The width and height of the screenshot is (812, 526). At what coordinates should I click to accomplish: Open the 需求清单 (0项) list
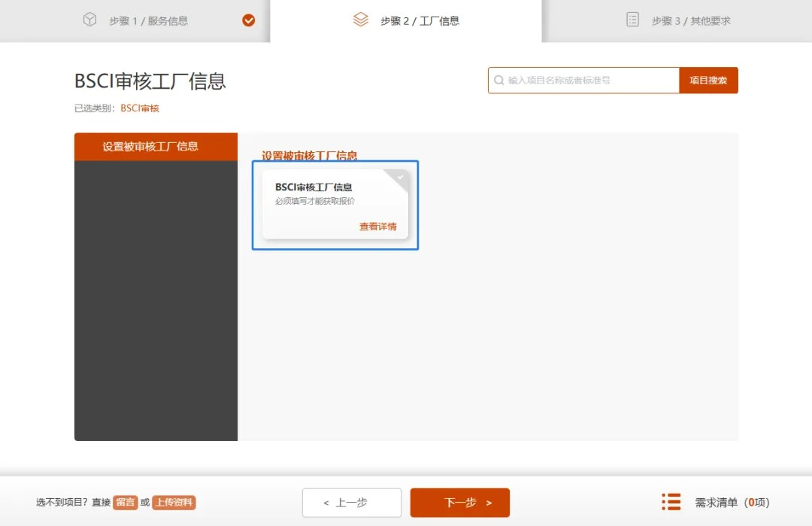pos(732,502)
